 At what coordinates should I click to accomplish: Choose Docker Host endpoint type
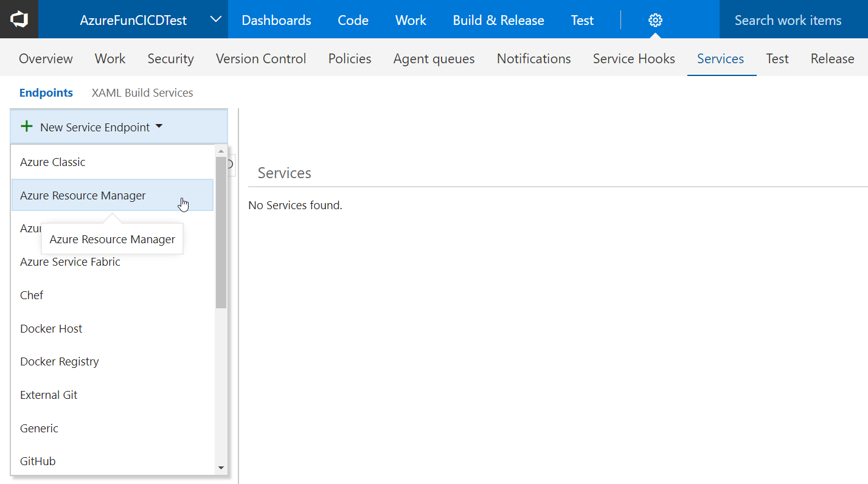(x=113, y=328)
